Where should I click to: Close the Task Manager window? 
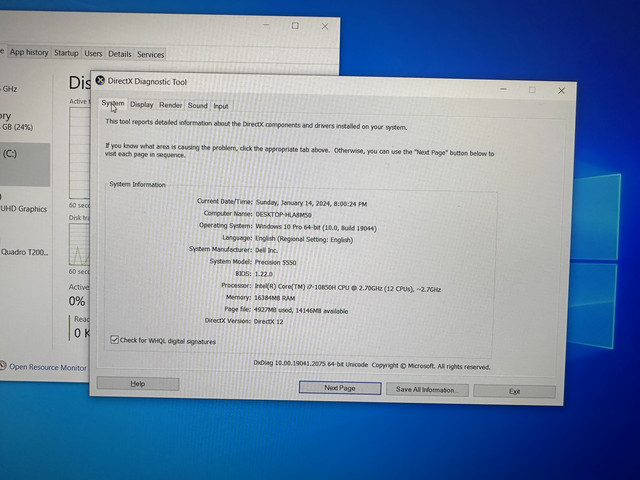tap(324, 27)
